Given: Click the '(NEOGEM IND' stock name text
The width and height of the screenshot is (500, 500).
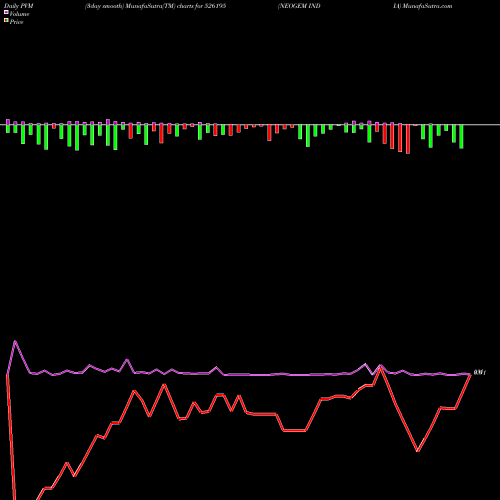Looking at the screenshot, I should click(299, 6).
